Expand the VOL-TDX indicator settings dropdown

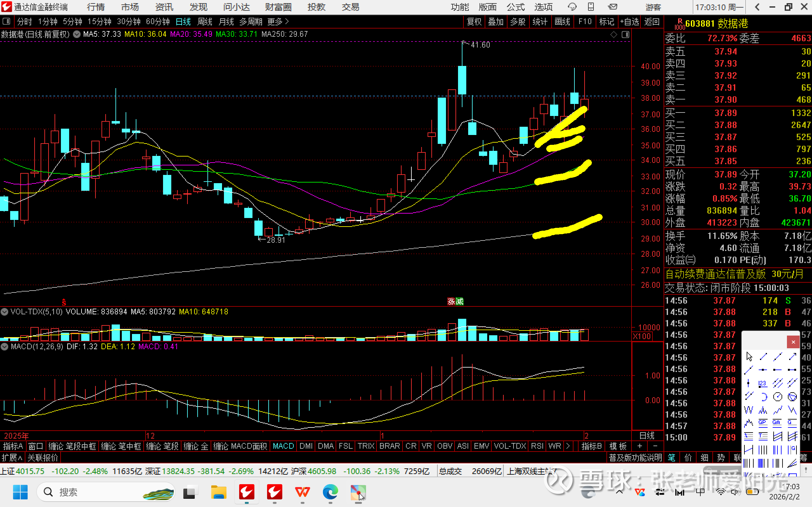pyautogui.click(x=5, y=312)
